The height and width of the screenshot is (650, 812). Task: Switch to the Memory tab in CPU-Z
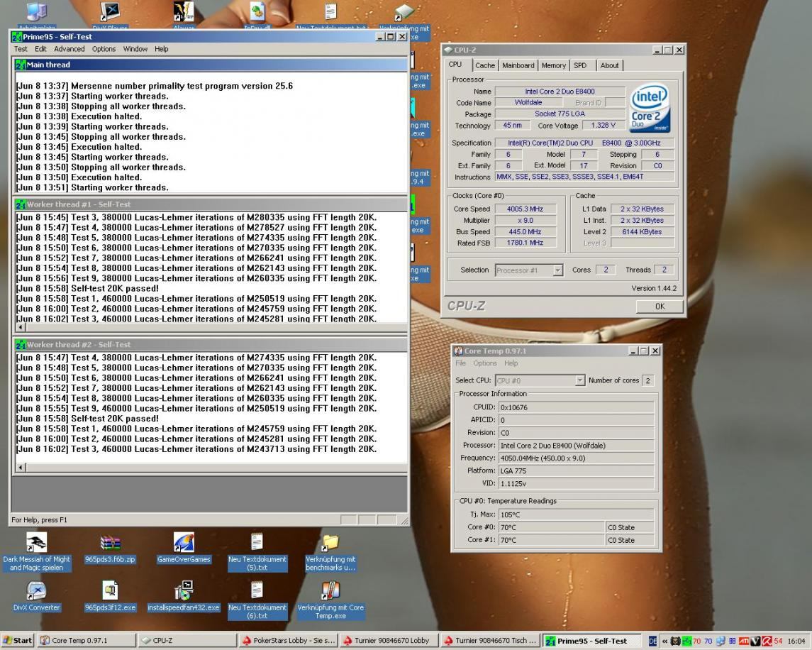click(554, 65)
